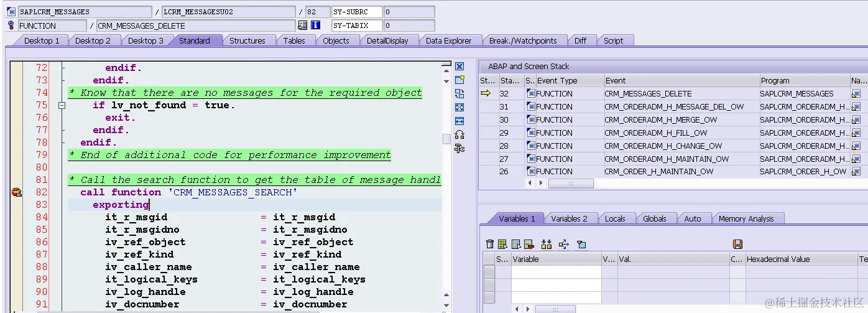Open the Tables tab
The width and height of the screenshot is (868, 313).
click(294, 40)
